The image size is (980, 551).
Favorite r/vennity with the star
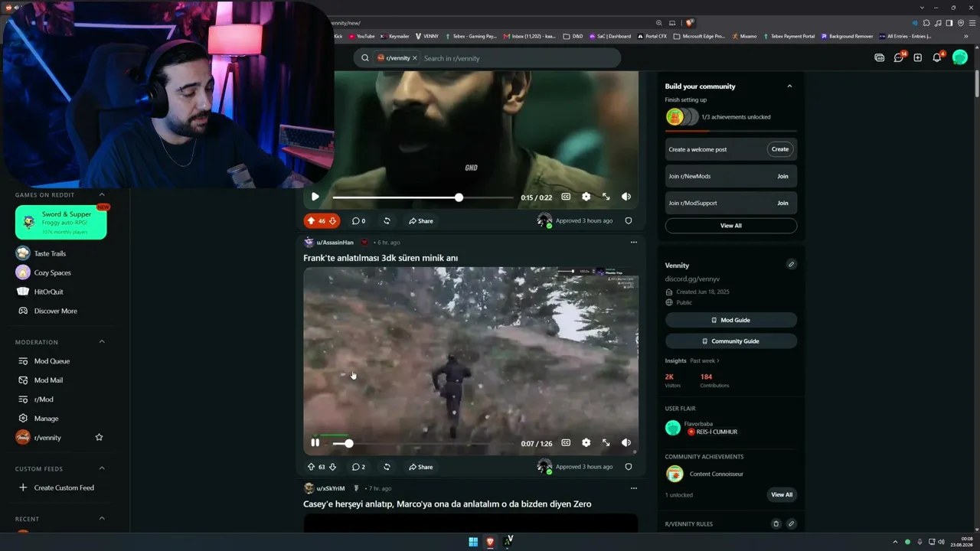99,438
